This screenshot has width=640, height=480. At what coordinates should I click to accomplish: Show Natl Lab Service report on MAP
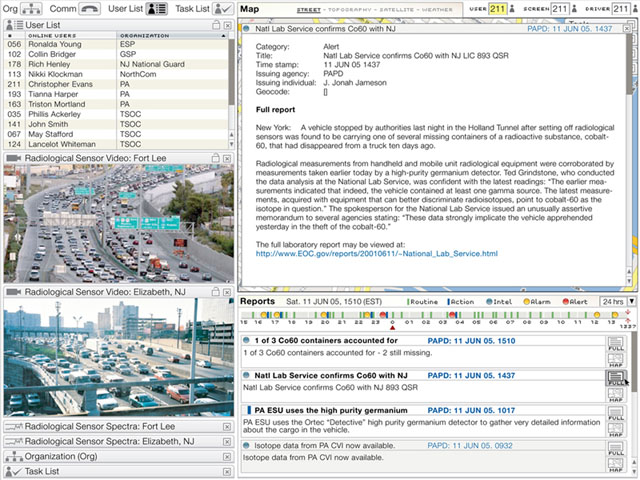coord(616,395)
